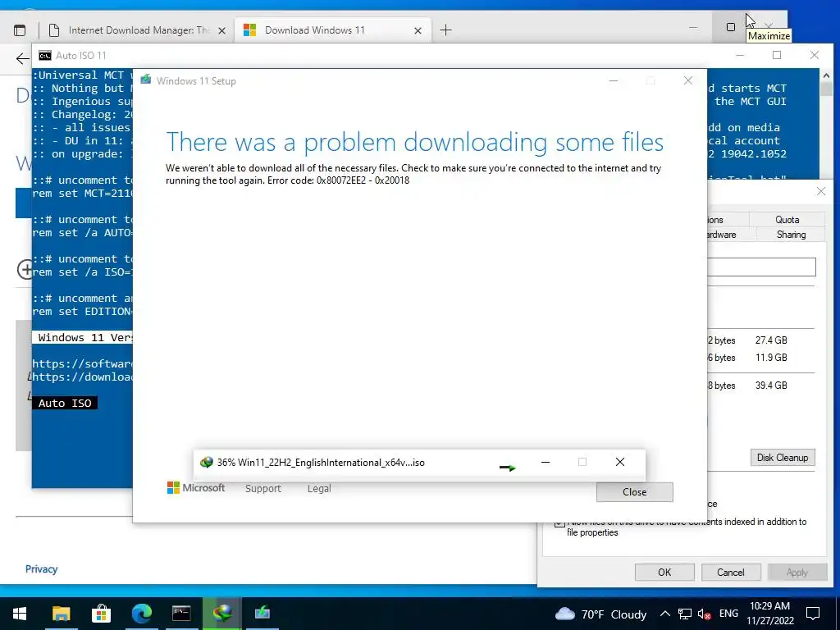Image resolution: width=840 pixels, height=630 pixels.
Task: Minimize the IDM download popup
Action: click(546, 462)
